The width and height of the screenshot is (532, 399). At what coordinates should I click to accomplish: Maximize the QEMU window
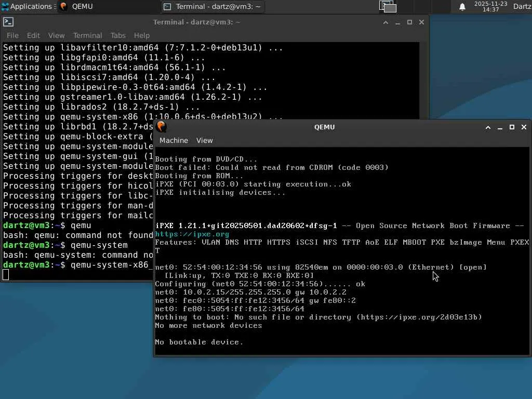(512, 127)
